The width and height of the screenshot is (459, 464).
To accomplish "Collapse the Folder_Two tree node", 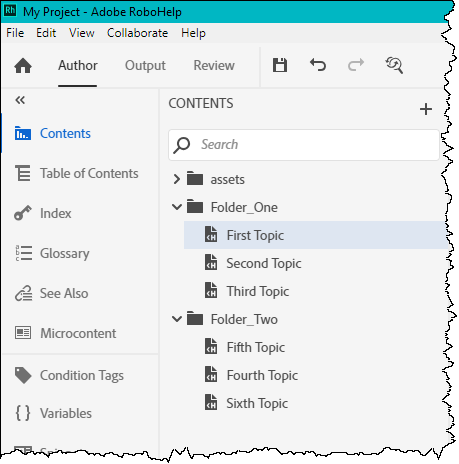I will tap(177, 319).
